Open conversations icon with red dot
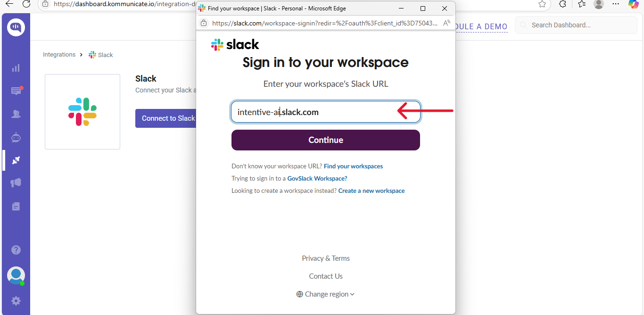644x315 pixels. [17, 91]
